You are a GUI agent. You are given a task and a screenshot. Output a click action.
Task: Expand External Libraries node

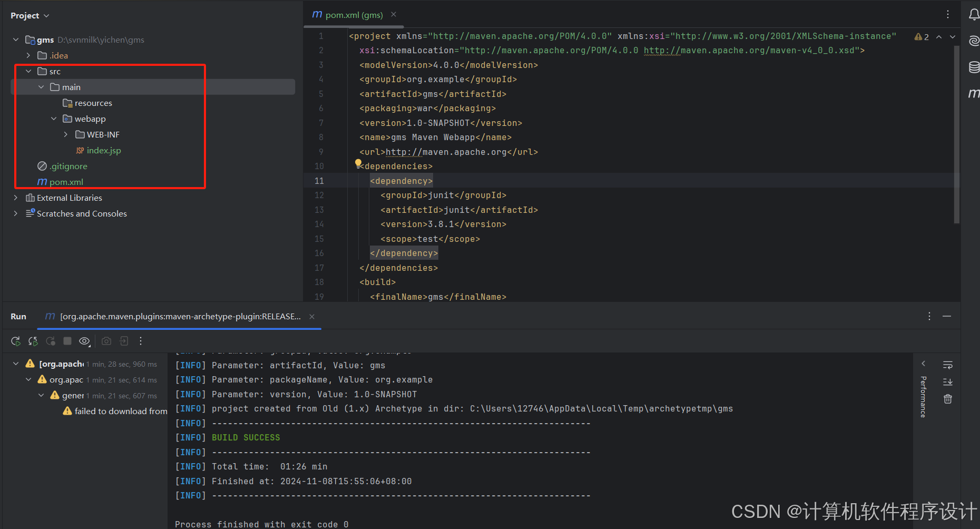16,198
